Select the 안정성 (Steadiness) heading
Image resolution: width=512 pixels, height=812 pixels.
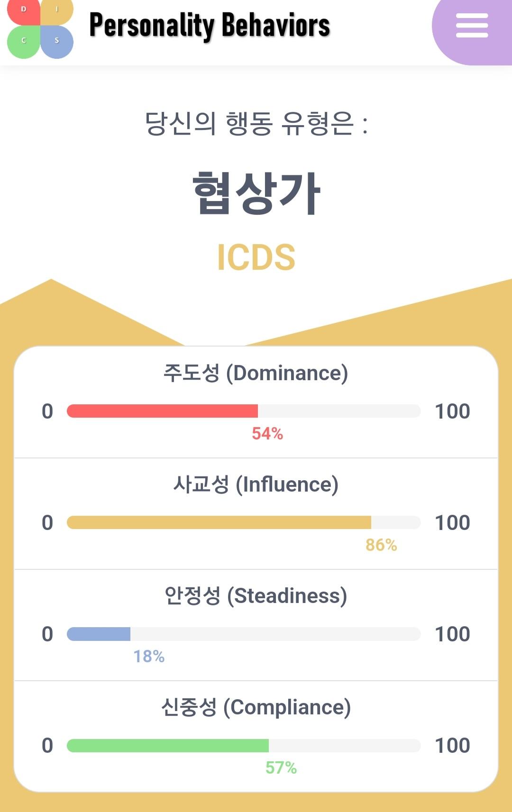[x=256, y=596]
